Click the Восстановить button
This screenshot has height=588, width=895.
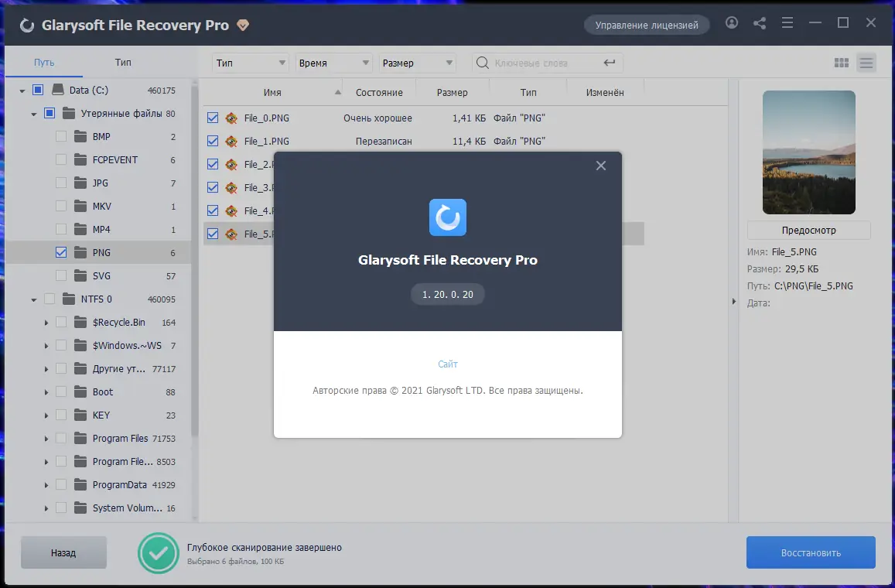(x=811, y=552)
